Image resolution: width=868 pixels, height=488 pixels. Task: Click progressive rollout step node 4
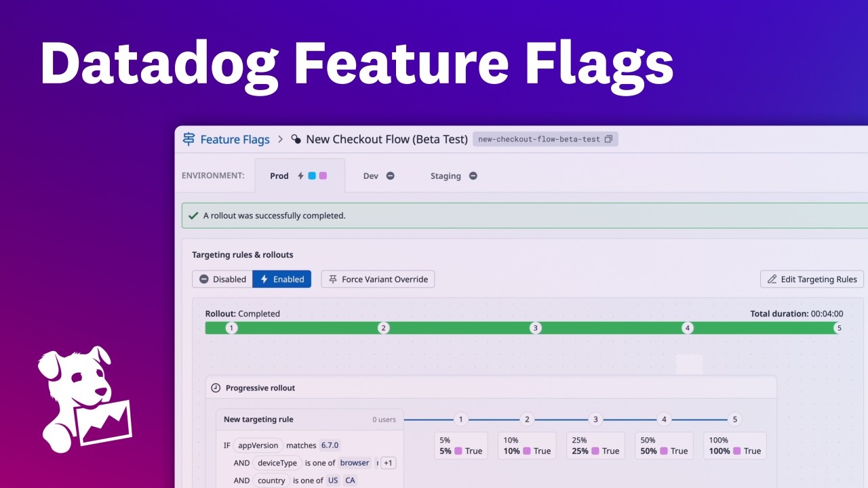point(664,420)
